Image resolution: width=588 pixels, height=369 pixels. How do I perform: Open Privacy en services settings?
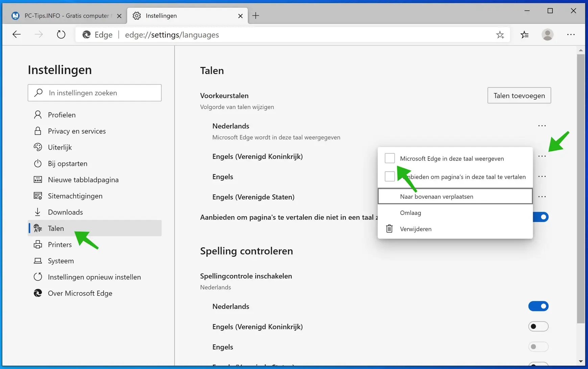point(95,131)
